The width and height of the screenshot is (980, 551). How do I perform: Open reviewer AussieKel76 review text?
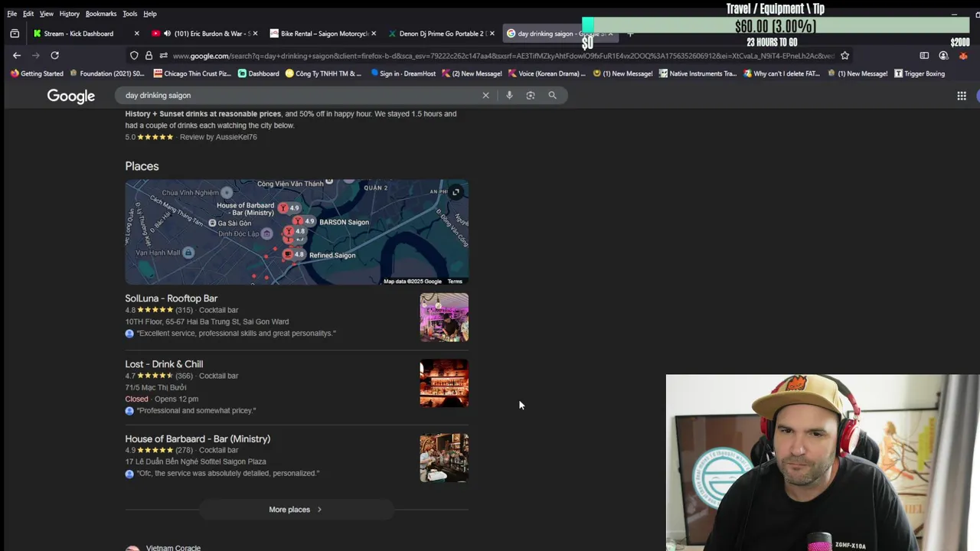coord(218,137)
